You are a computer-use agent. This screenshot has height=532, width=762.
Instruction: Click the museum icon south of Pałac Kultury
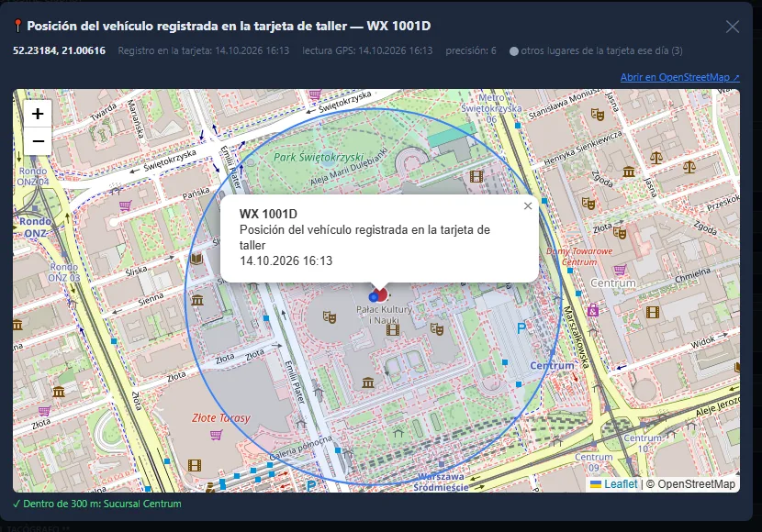pyautogui.click(x=368, y=383)
